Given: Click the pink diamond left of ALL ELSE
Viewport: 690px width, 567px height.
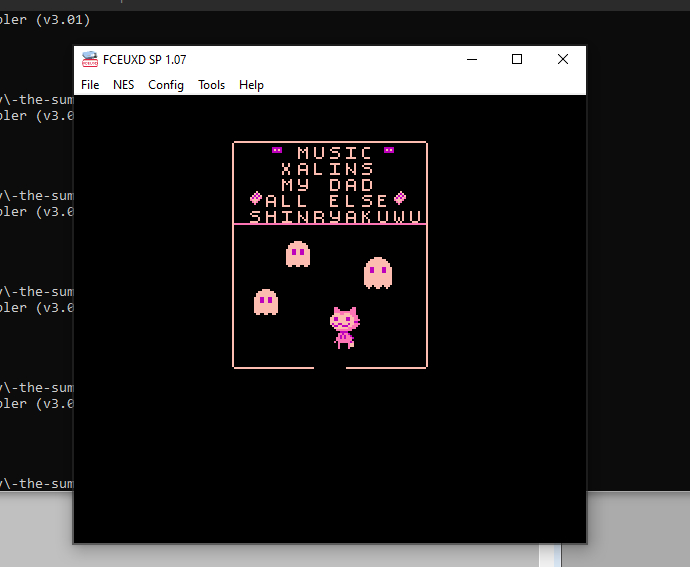Looking at the screenshot, I should point(256,198).
